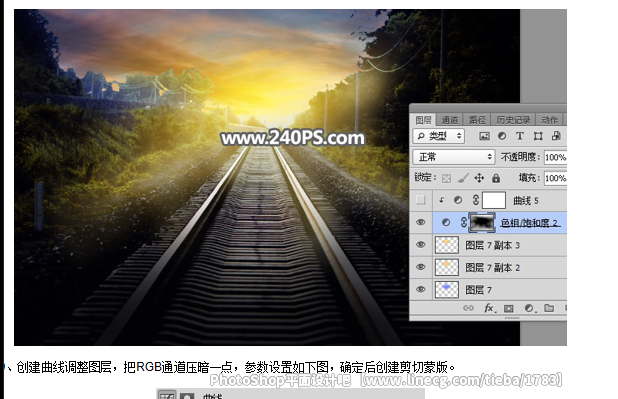This screenshot has width=618, height=399.
Task: Hide the 图层 7 副本 3 layer
Action: [421, 245]
